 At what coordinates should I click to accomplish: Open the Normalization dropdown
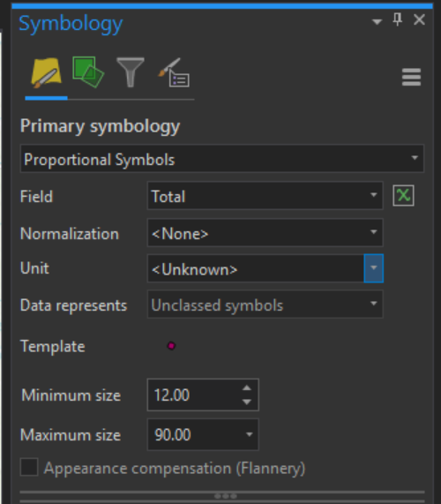pyautogui.click(x=265, y=233)
